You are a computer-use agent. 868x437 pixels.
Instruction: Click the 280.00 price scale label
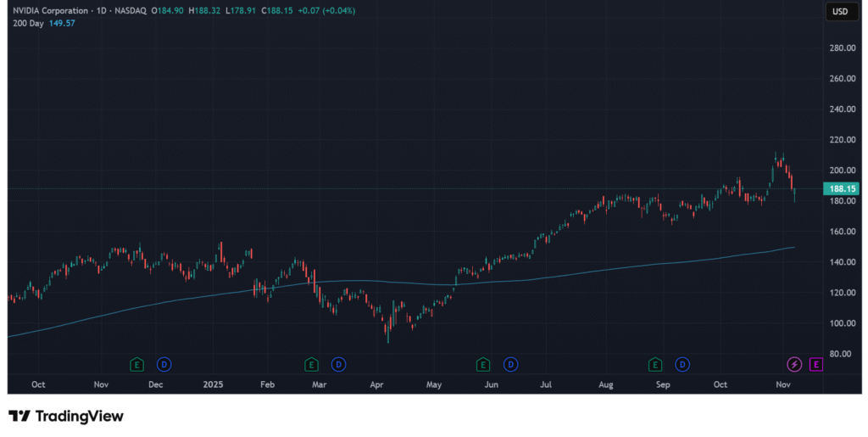[842, 48]
